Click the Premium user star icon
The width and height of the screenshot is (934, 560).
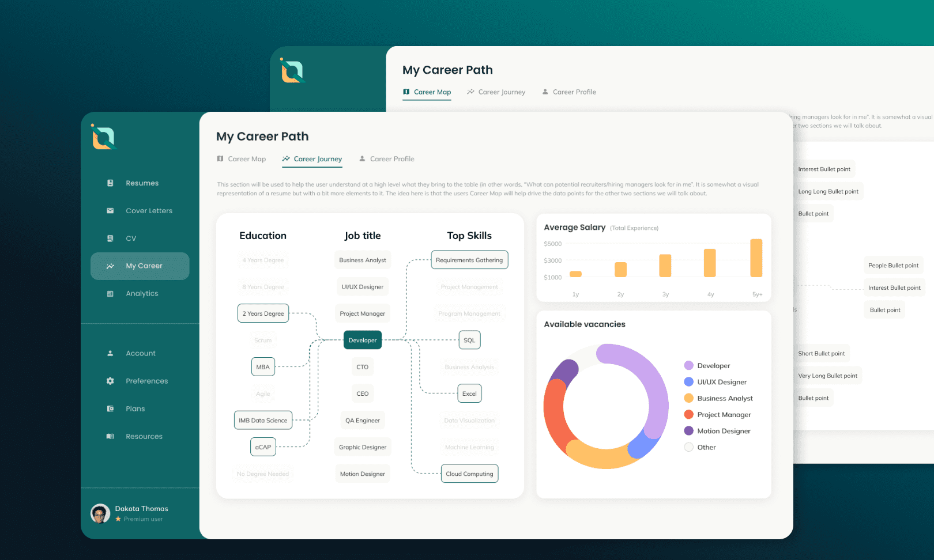pos(118,519)
